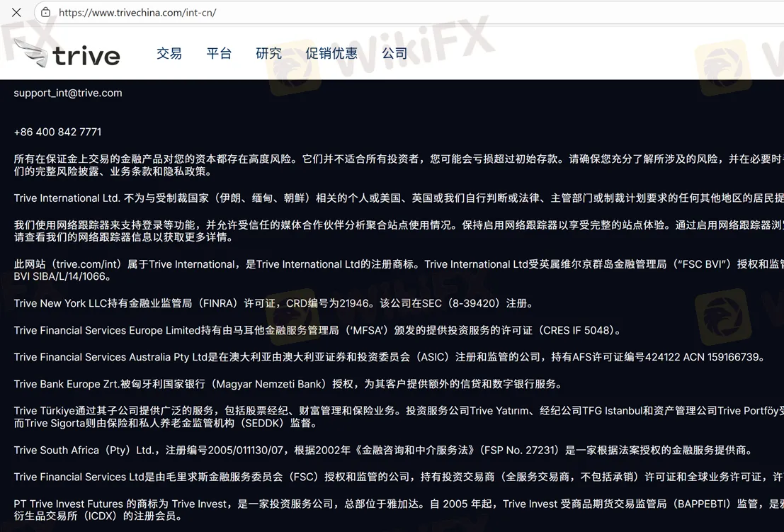Click the 网络跟踪器 cookie notice paragraph
Image resolution: width=784 pixels, height=532 pixels.
pyautogui.click(x=399, y=231)
